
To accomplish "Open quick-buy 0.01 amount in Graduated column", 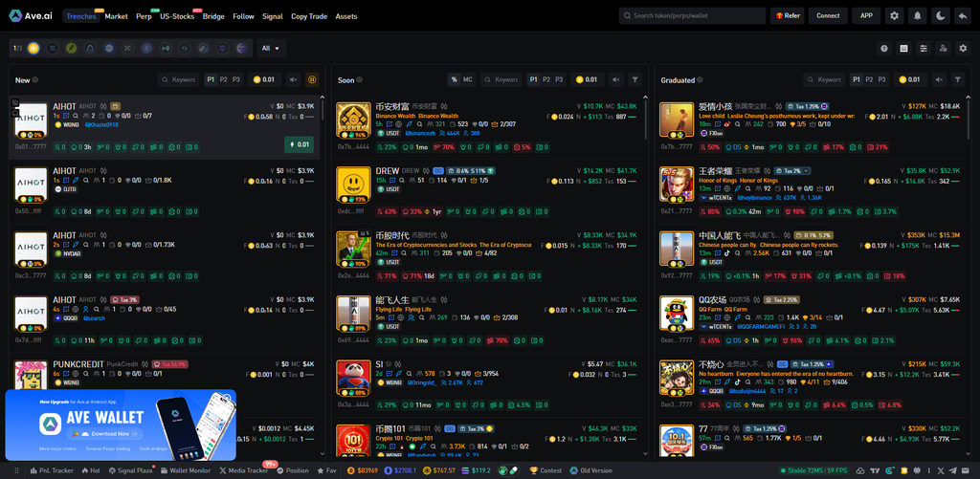I will pyautogui.click(x=909, y=80).
